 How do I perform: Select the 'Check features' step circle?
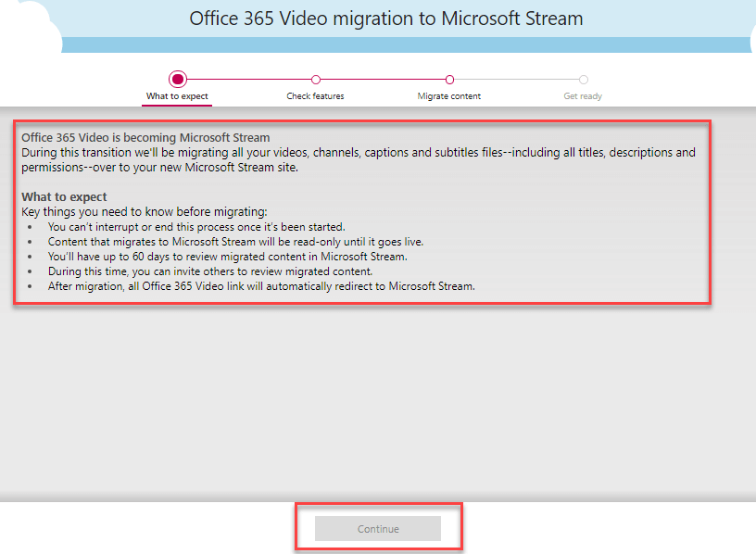[316, 80]
